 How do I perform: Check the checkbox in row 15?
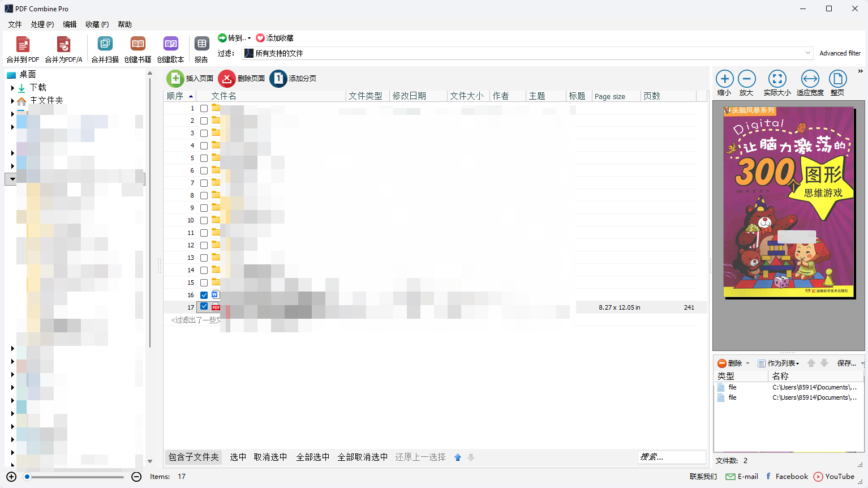tap(204, 282)
